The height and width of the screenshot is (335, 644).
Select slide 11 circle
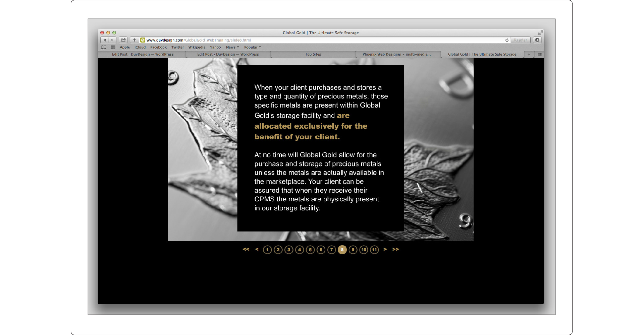(x=374, y=250)
